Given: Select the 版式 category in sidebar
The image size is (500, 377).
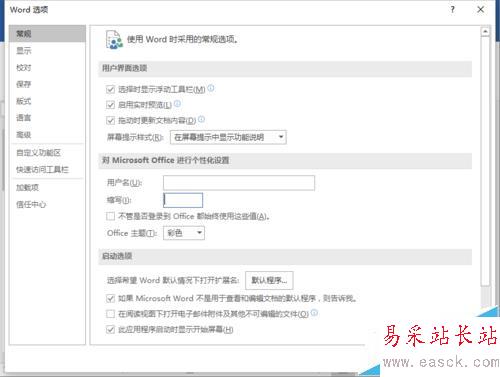Looking at the screenshot, I should (47, 101).
